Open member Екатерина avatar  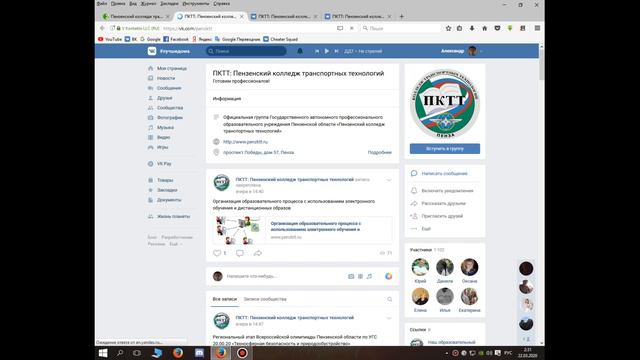click(469, 296)
